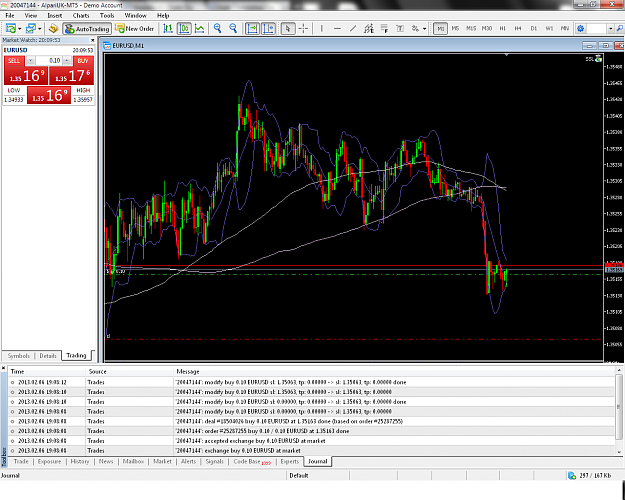Open the View menu

point(31,16)
